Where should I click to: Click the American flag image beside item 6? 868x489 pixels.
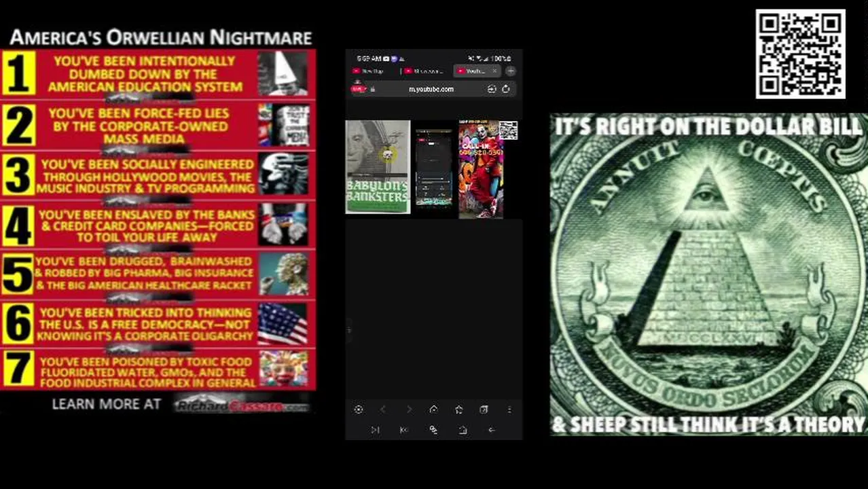pos(283,323)
